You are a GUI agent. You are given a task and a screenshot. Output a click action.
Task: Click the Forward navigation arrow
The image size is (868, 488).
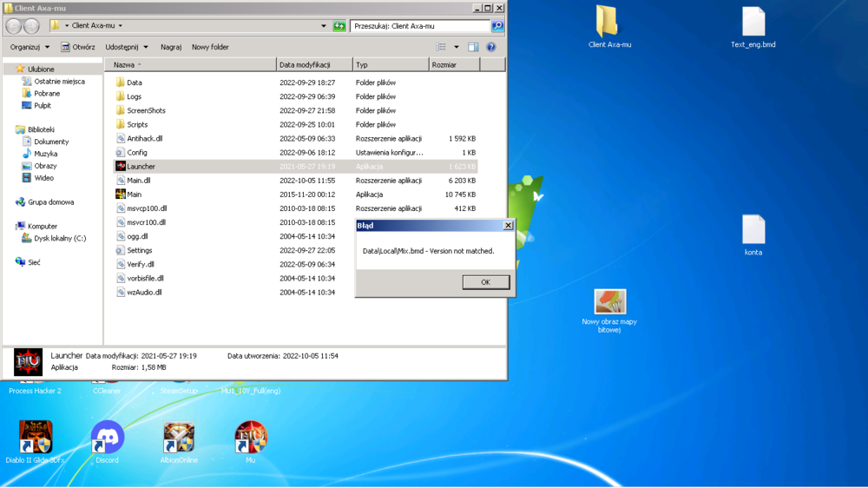coord(31,25)
